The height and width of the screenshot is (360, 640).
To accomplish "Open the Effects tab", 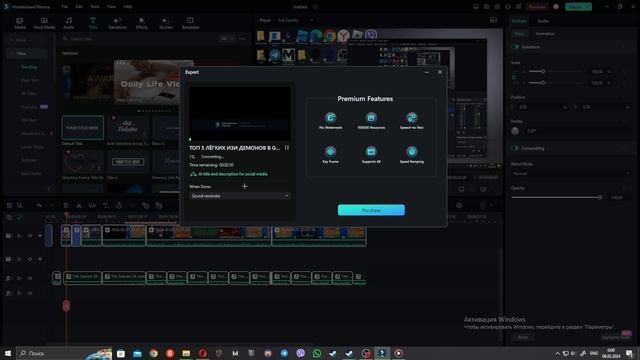I will [142, 23].
